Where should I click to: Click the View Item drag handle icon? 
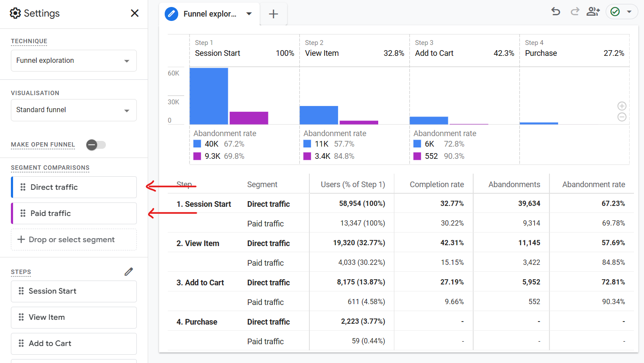(21, 317)
